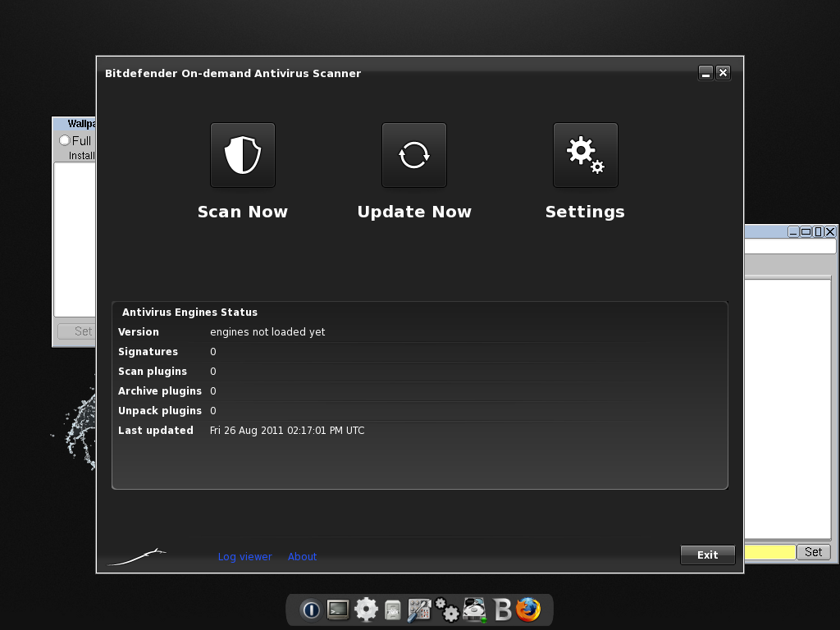Minimize the right background window
This screenshot has width=840, height=630.
tap(793, 231)
